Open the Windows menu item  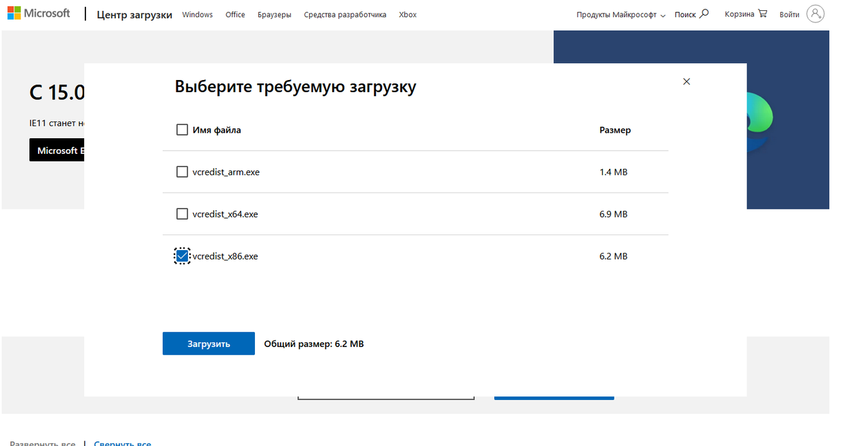197,14
